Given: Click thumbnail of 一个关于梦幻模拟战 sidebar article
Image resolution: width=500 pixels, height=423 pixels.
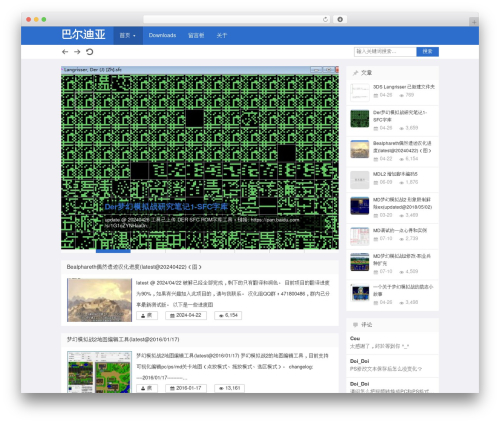Looking at the screenshot, I should (360, 293).
